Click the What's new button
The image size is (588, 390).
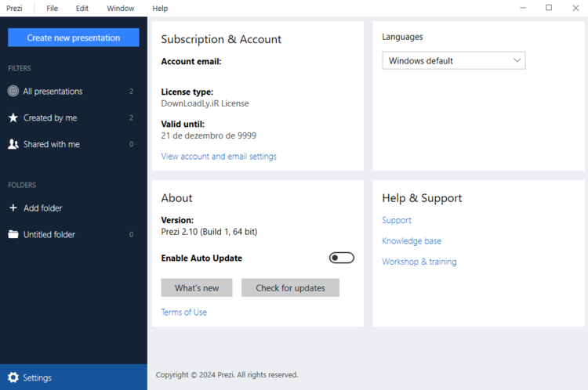[x=197, y=288]
